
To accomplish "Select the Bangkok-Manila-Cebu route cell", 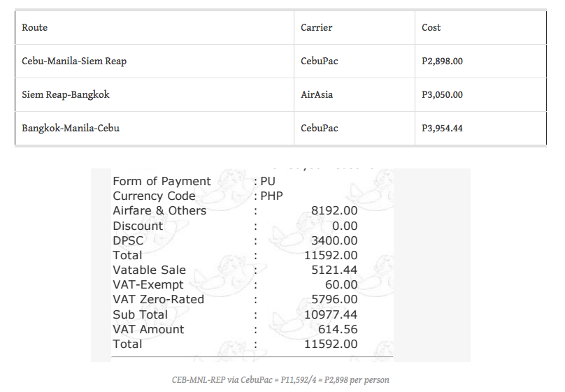I will tap(155, 128).
